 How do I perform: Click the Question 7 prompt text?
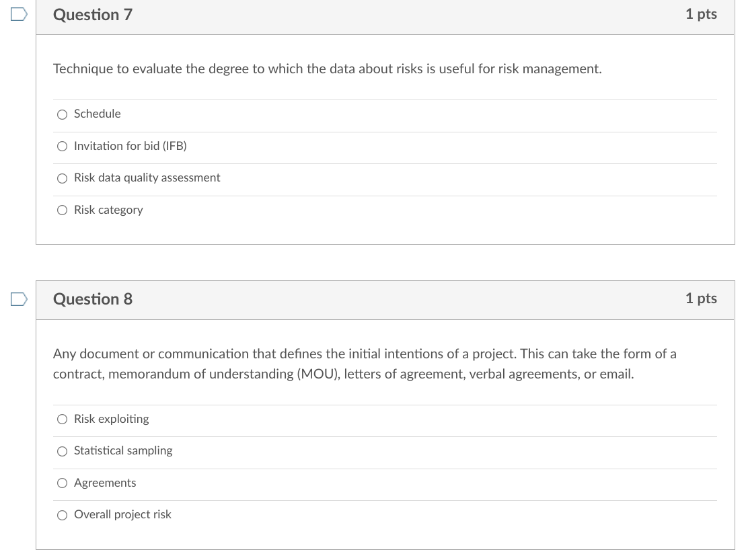point(327,69)
